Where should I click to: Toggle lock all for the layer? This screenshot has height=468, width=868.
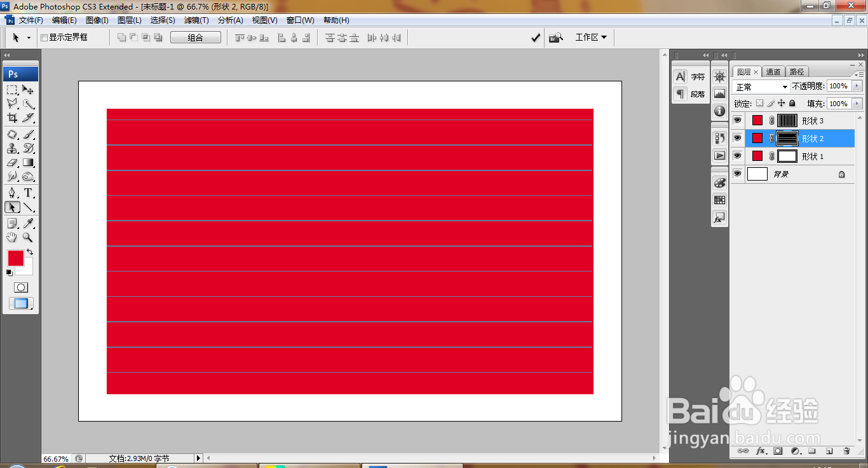pos(792,103)
